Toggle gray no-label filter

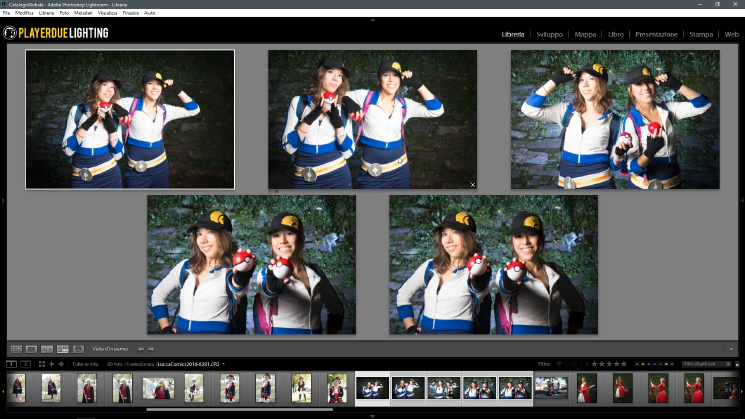coord(672,364)
